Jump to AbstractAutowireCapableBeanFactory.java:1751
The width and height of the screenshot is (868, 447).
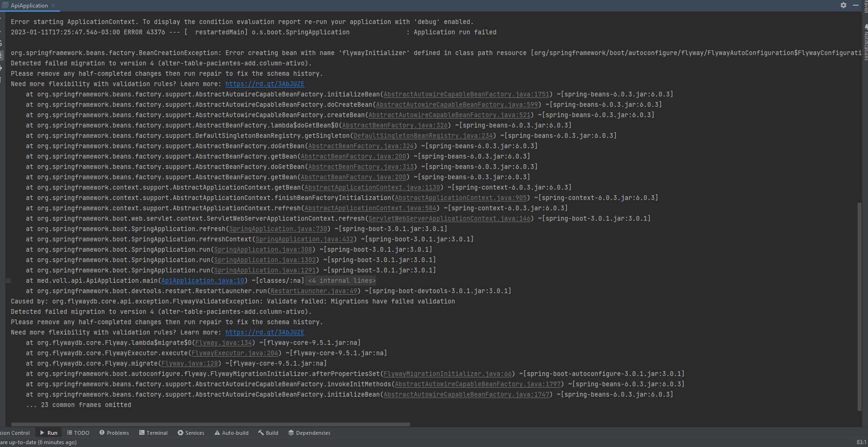tap(466, 94)
